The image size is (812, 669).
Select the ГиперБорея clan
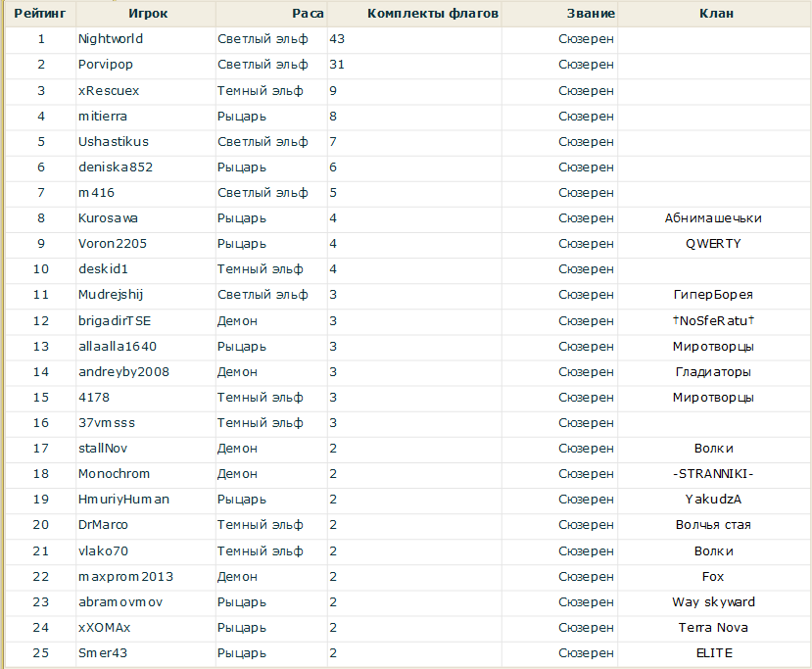[x=713, y=294]
